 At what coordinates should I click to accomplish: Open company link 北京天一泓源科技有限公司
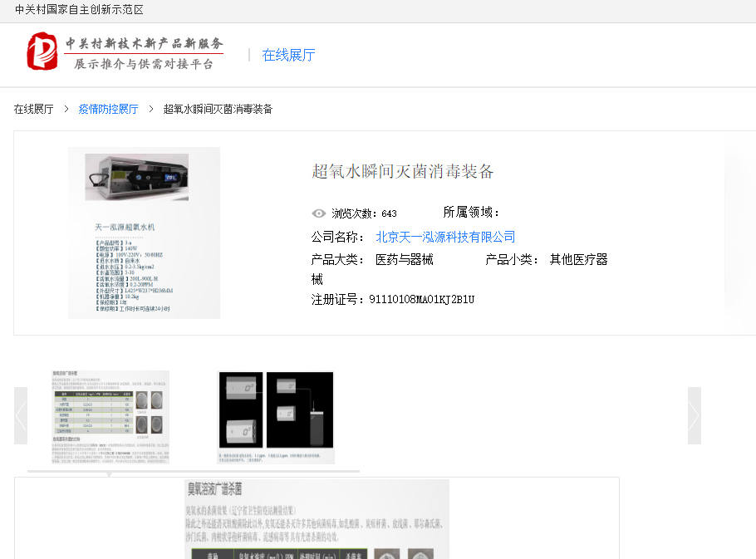pos(445,237)
